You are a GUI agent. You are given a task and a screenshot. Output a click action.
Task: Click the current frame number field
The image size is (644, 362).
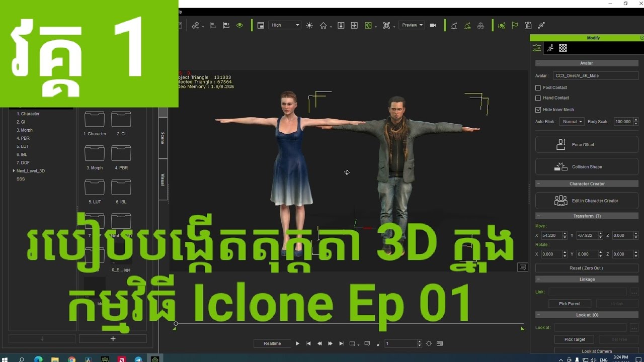coord(401,343)
